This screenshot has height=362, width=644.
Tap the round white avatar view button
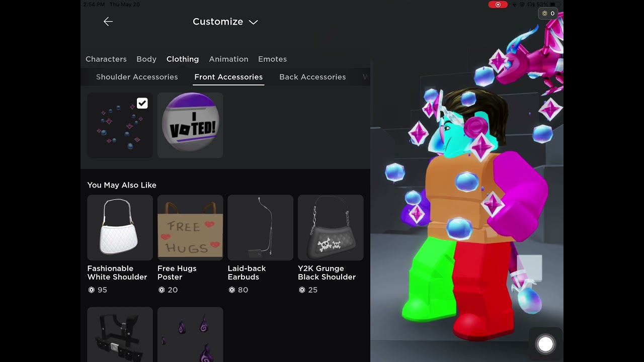click(545, 344)
